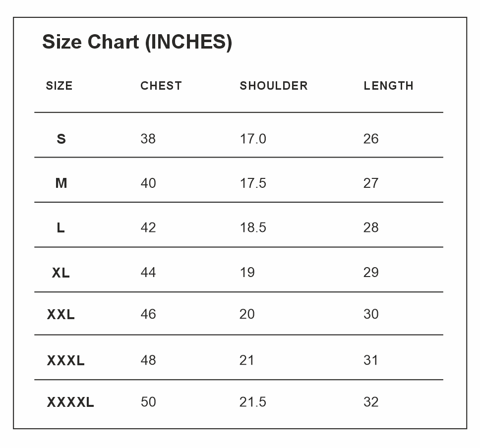Click the XXXL size row label

click(65, 360)
